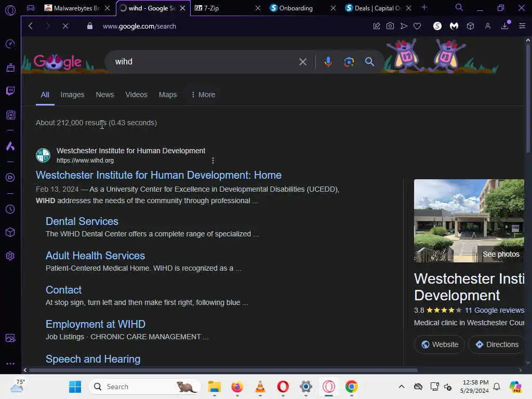Open the CPU chip icon in sidebar

pos(10,115)
